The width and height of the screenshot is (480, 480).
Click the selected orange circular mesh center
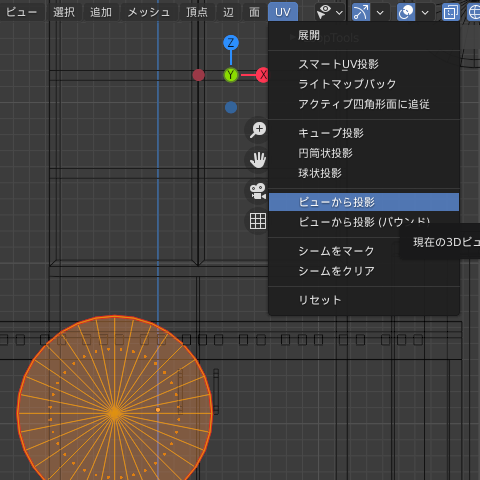point(115,413)
